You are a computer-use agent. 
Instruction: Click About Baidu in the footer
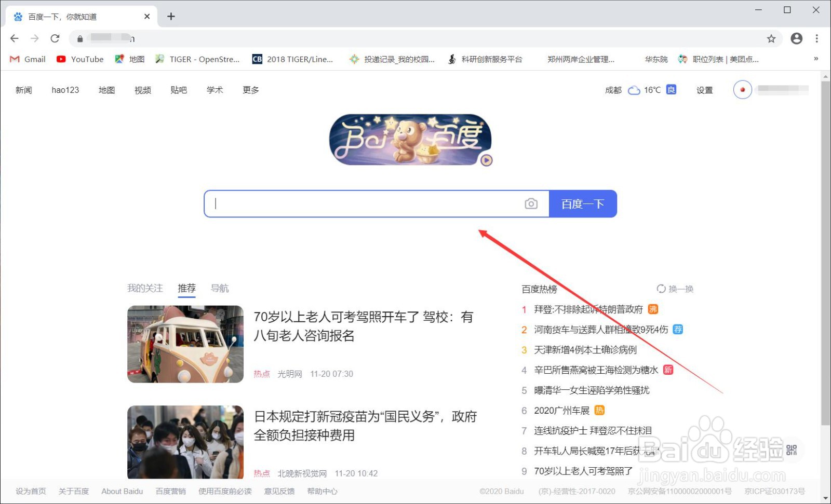(x=122, y=491)
